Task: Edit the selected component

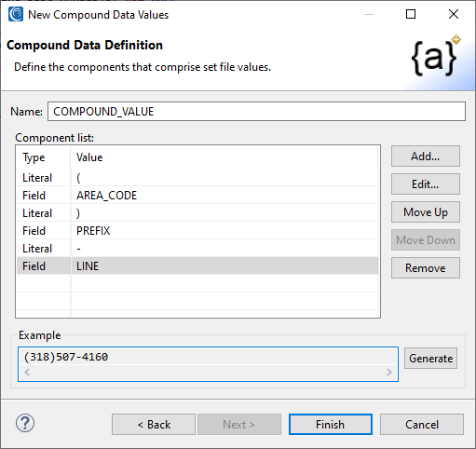Action: [x=426, y=184]
